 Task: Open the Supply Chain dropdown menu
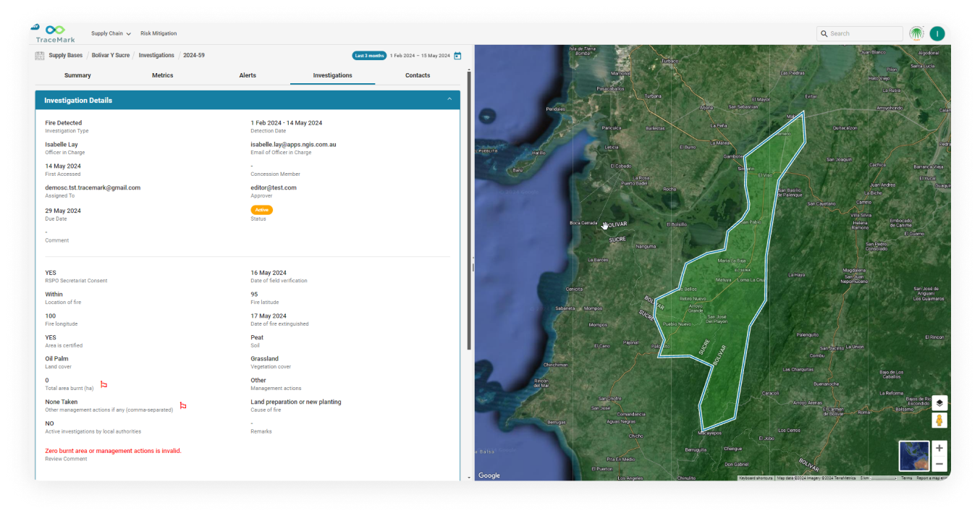pos(111,33)
